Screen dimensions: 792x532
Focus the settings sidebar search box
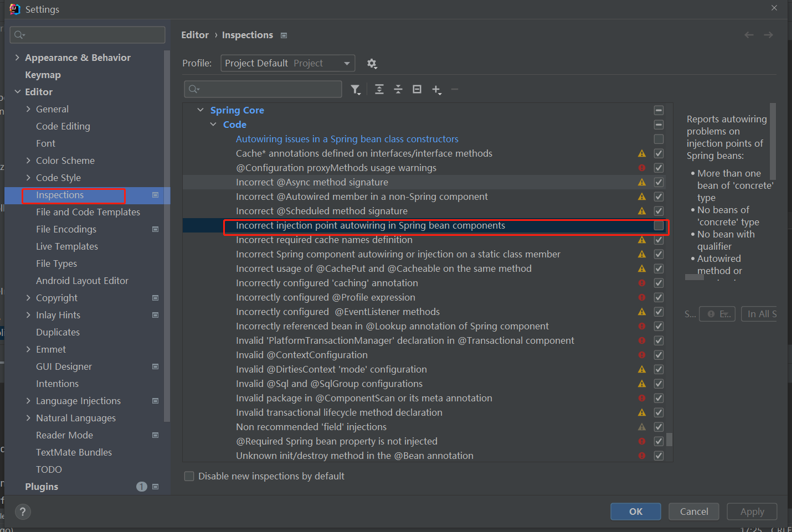coord(88,35)
